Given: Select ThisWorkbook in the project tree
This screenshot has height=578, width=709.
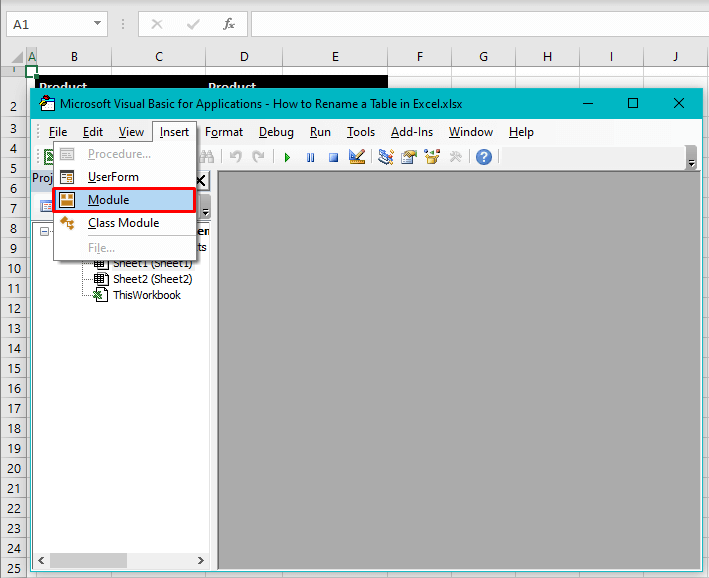Looking at the screenshot, I should tap(146, 295).
